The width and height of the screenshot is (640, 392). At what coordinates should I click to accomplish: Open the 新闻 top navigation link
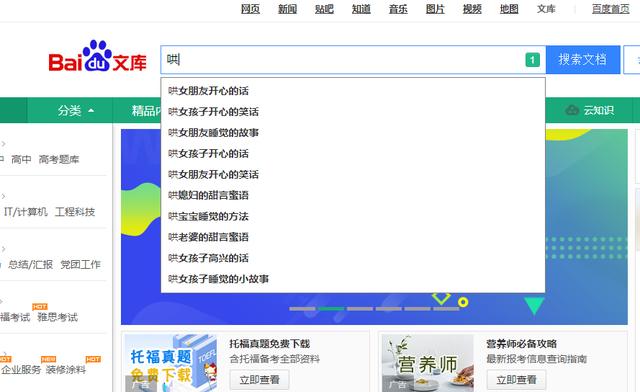tap(287, 9)
